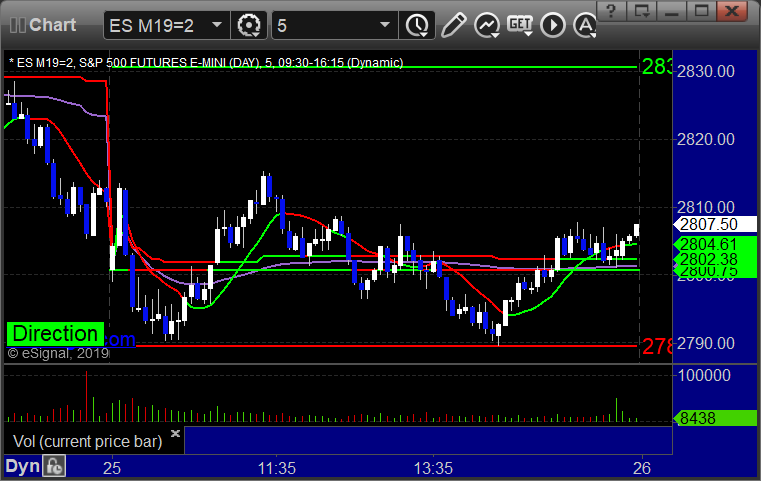Close the chart window
761x481 pixels.
tap(732, 11)
